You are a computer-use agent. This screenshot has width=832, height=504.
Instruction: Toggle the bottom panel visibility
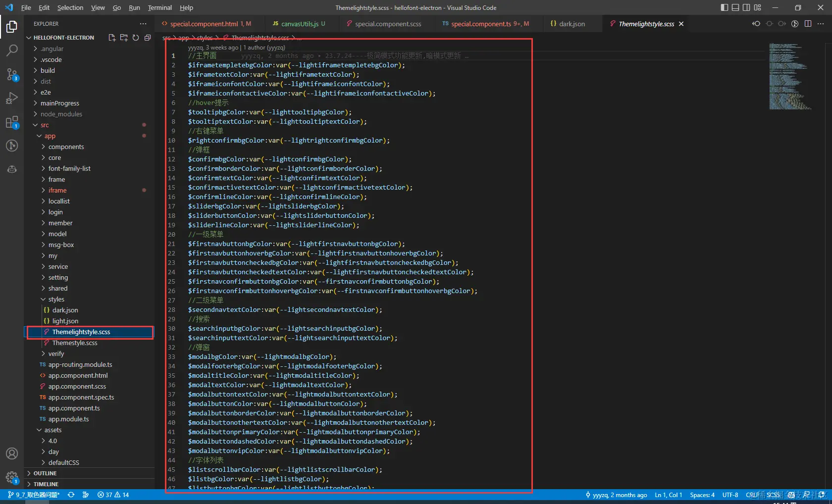tap(735, 7)
